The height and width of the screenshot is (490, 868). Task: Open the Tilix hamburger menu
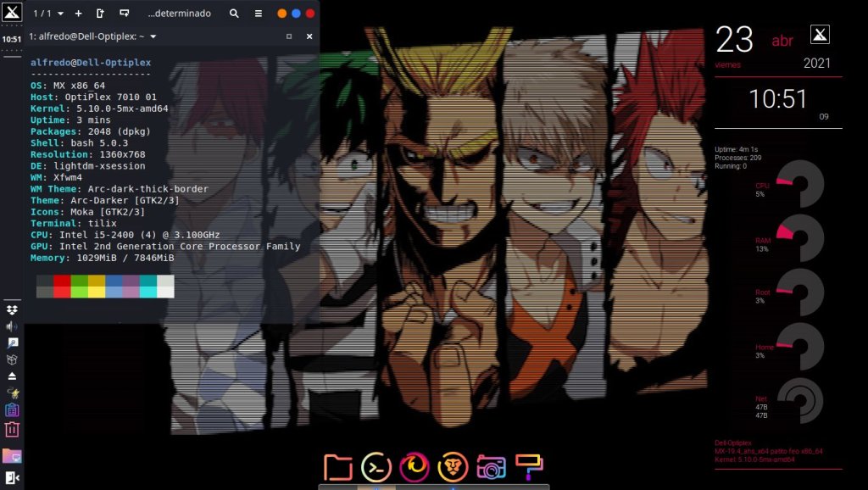(x=257, y=14)
